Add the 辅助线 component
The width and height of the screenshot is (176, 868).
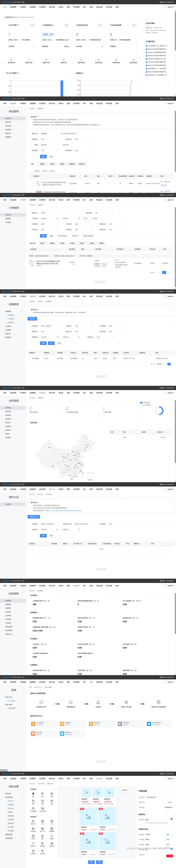pos(52,837)
